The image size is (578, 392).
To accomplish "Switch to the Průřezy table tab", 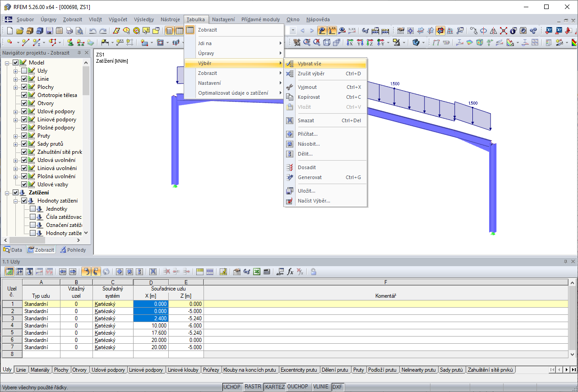I will coord(211,370).
